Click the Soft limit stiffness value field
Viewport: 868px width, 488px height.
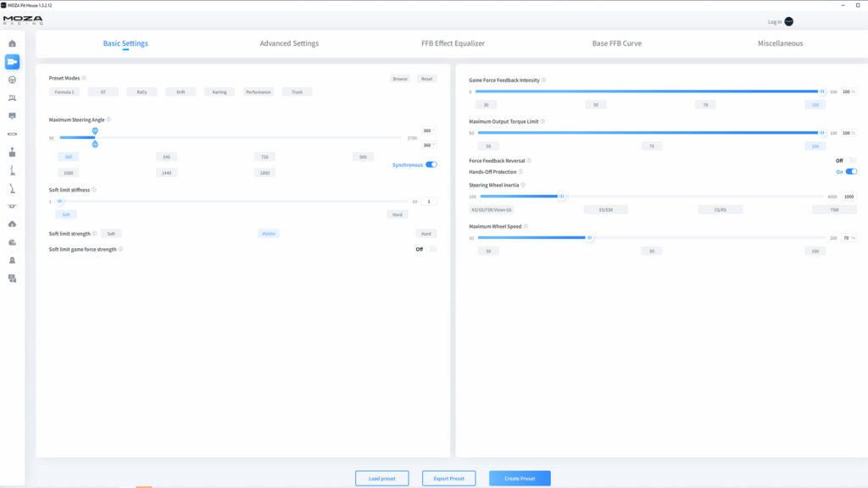pos(428,202)
